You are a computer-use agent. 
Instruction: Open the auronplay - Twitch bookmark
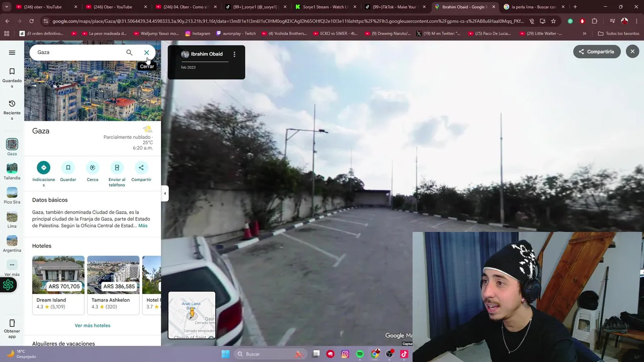coord(236,33)
